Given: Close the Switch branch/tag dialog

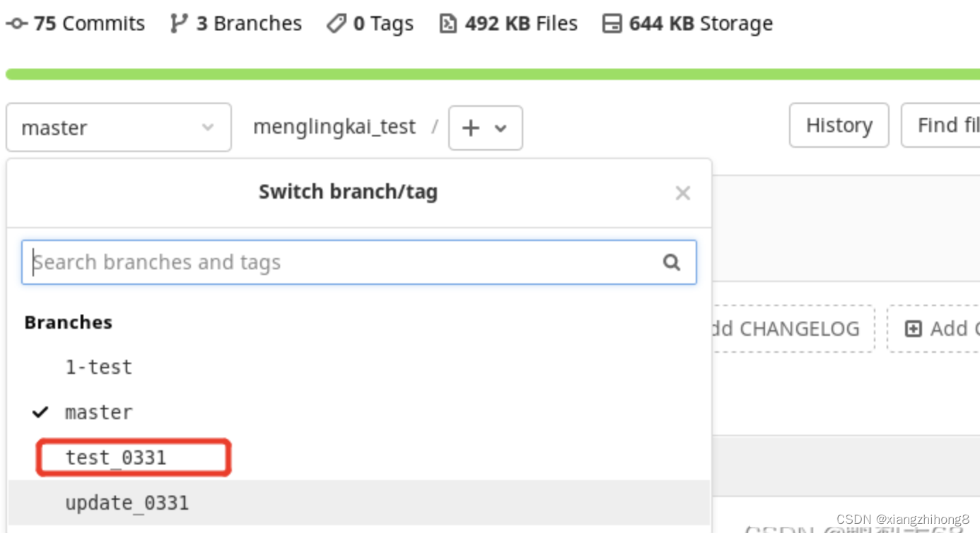Looking at the screenshot, I should tap(682, 192).
